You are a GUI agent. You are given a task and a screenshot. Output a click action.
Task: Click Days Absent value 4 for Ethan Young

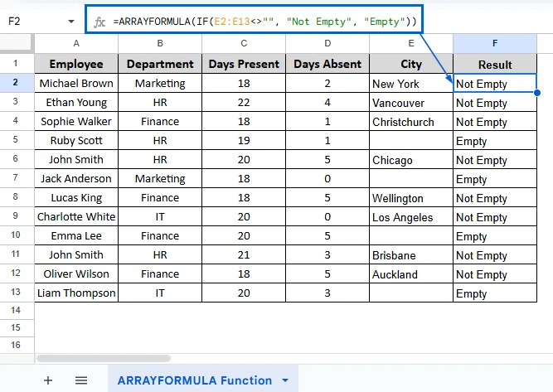327,102
